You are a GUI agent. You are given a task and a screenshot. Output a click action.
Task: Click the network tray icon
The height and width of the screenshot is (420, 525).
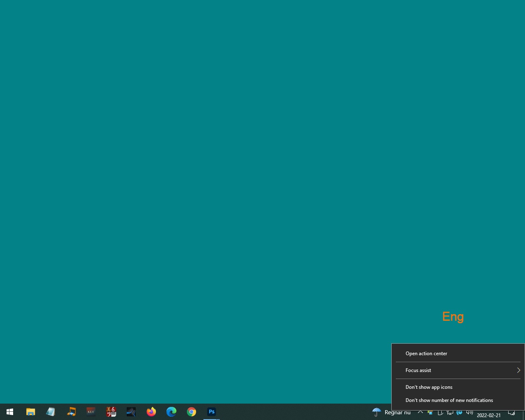click(x=450, y=412)
